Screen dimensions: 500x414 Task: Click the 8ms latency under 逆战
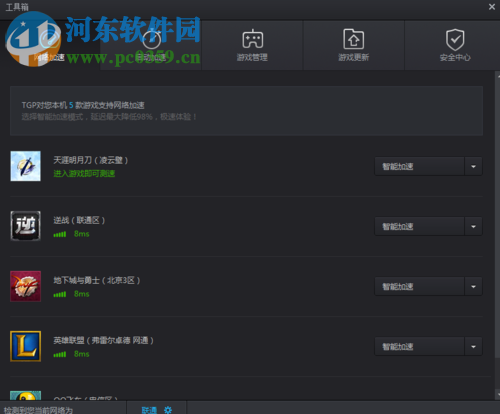click(x=82, y=234)
